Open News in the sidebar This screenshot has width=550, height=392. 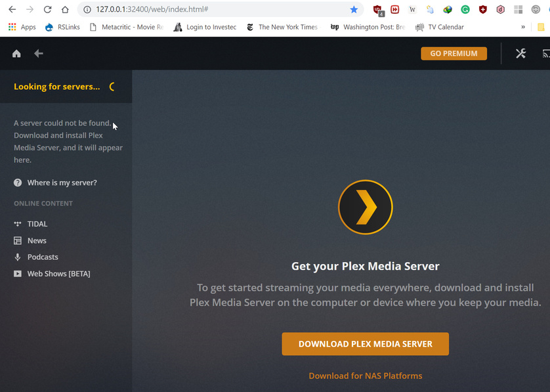(37, 240)
